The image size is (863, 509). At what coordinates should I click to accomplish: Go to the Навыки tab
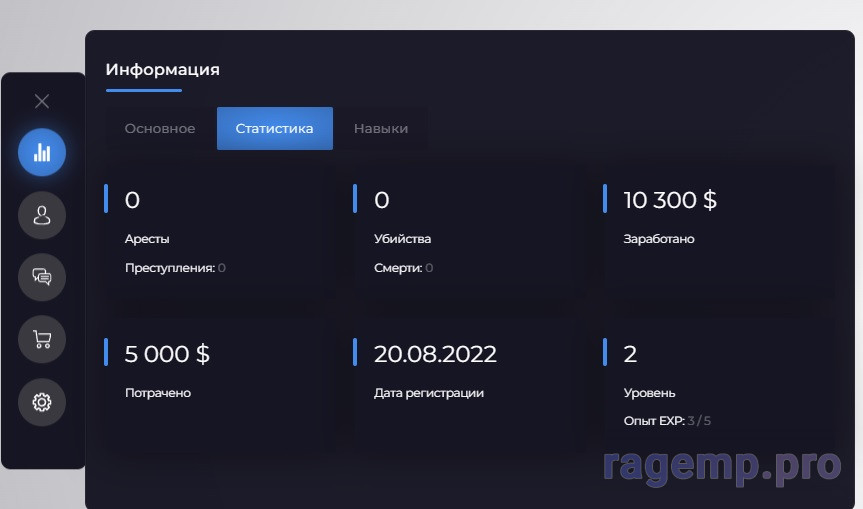(x=381, y=129)
